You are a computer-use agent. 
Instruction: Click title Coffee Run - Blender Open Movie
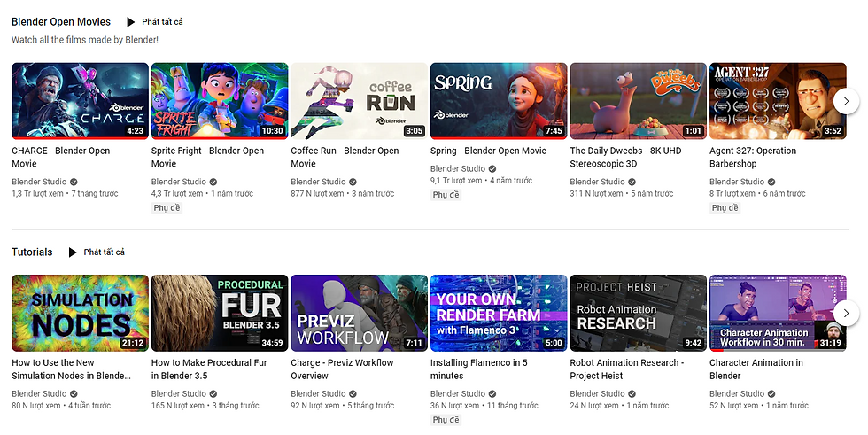[345, 157]
